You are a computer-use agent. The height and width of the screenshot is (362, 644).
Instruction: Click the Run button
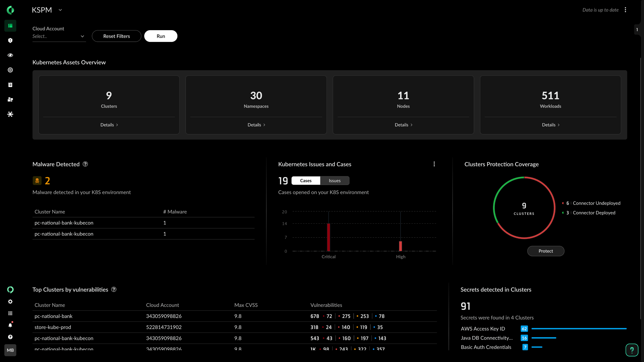click(x=160, y=36)
